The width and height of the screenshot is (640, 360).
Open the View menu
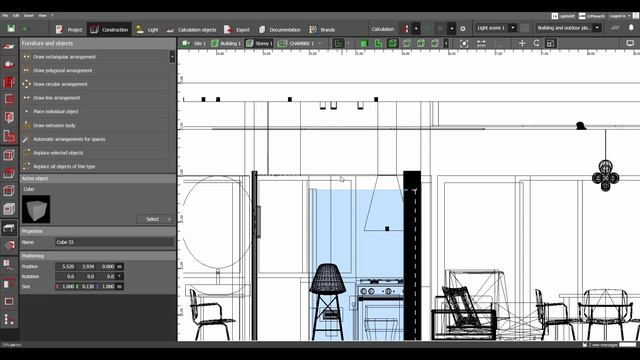pos(42,16)
